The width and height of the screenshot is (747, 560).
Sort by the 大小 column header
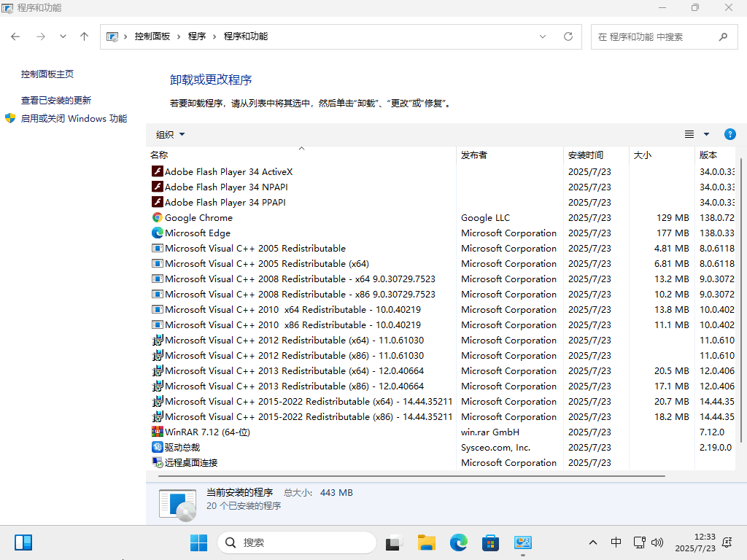click(662, 155)
